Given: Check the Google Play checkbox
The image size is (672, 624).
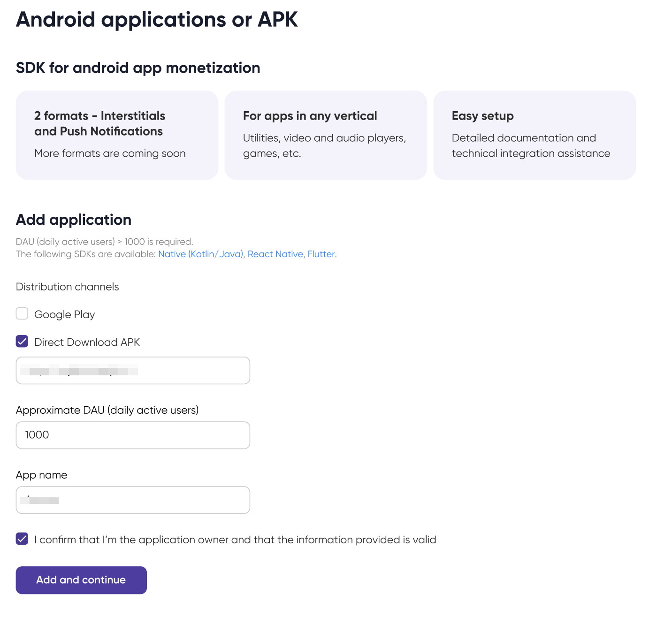Looking at the screenshot, I should pyautogui.click(x=22, y=313).
